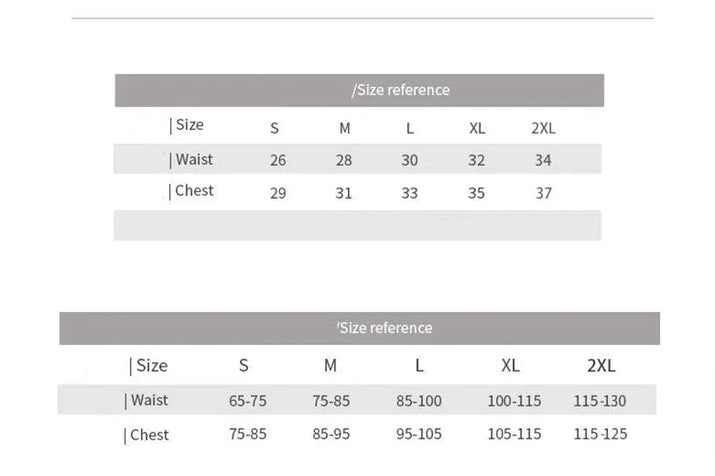Select chest value 29 for size S
Viewport: 715px width, 476px height.
tap(278, 193)
